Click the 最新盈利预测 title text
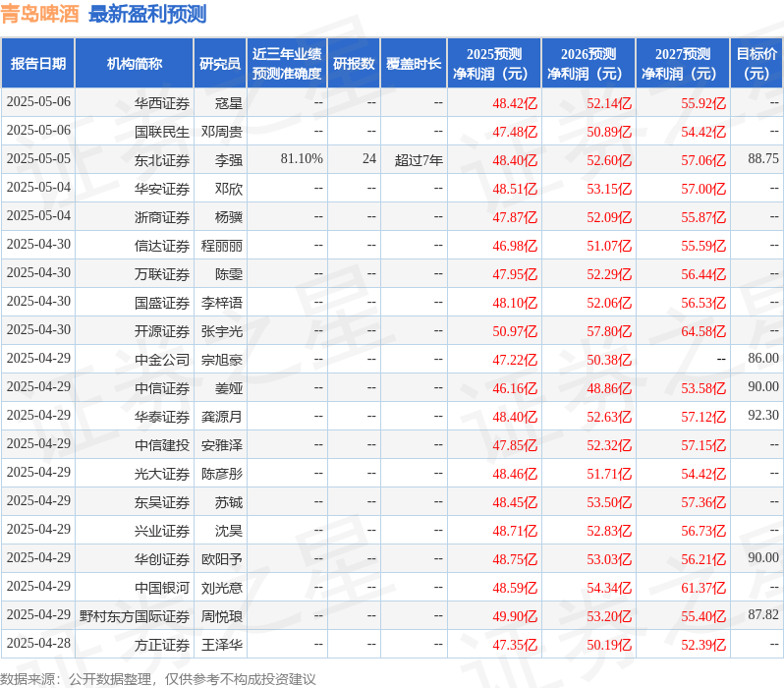Viewport: 784px width, 688px height. tap(147, 14)
